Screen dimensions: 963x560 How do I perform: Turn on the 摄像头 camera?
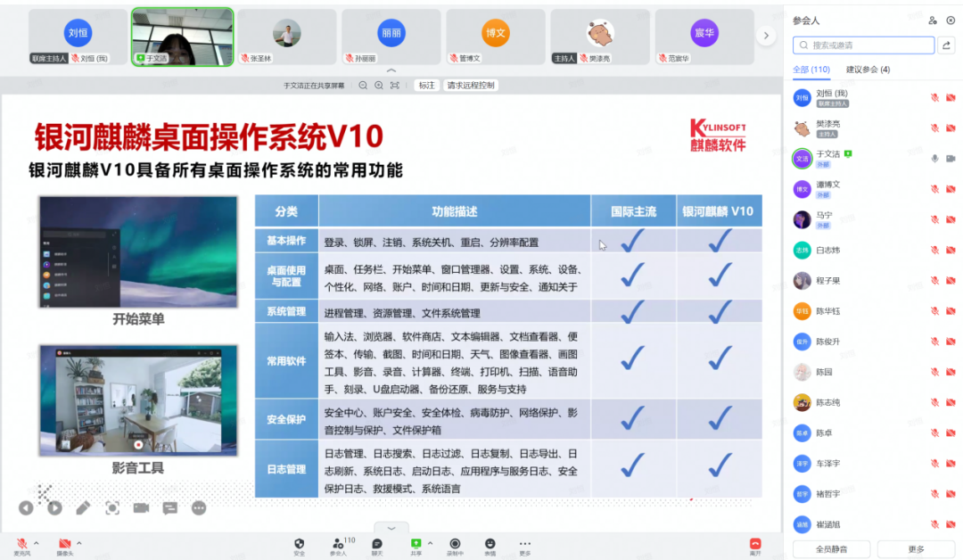[x=63, y=542]
